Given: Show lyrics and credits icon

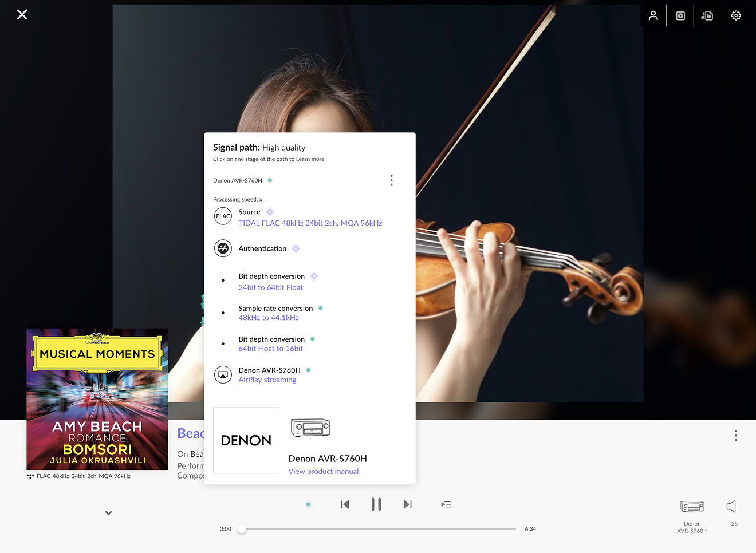Looking at the screenshot, I should click(x=707, y=15).
